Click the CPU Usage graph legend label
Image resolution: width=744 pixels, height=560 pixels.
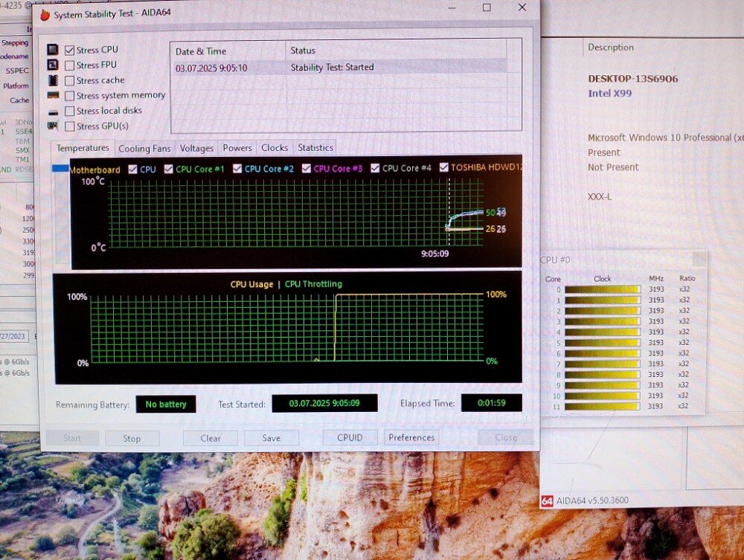click(251, 285)
